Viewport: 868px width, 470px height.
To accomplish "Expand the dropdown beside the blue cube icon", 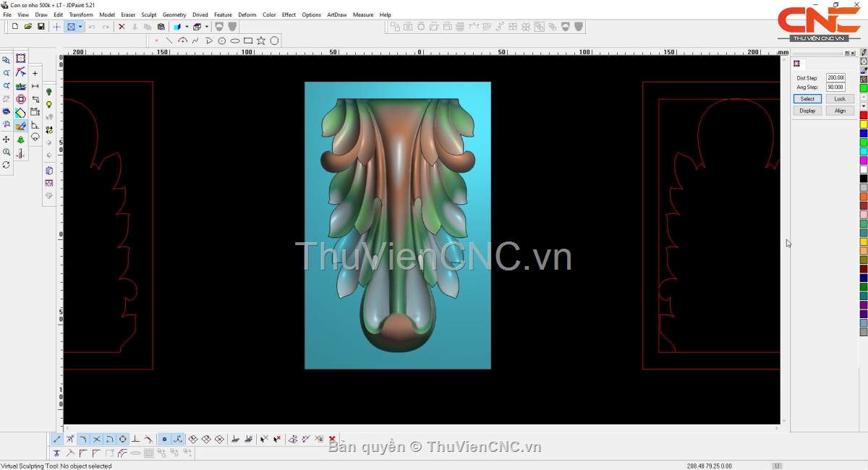I will [x=186, y=27].
